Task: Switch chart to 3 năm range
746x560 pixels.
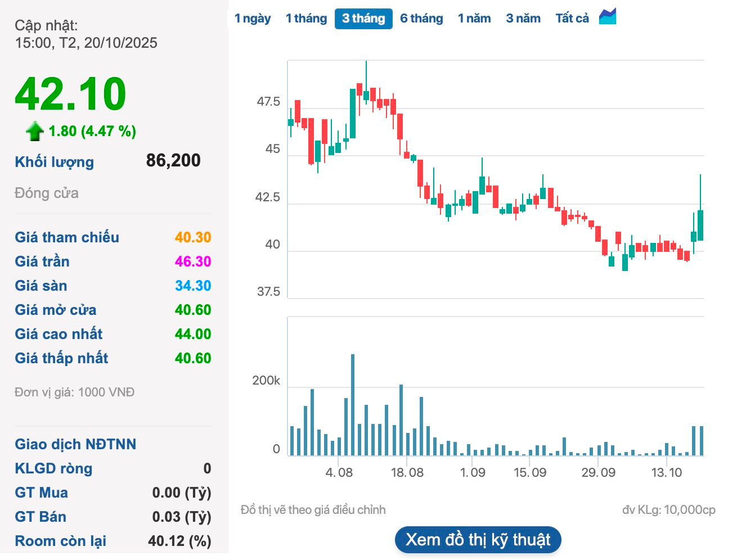Action: point(523,19)
